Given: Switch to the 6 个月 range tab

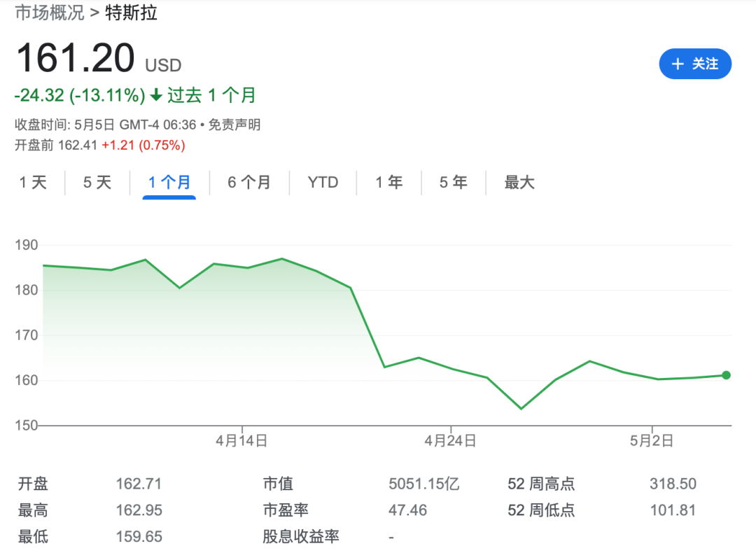Looking at the screenshot, I should coord(249,182).
